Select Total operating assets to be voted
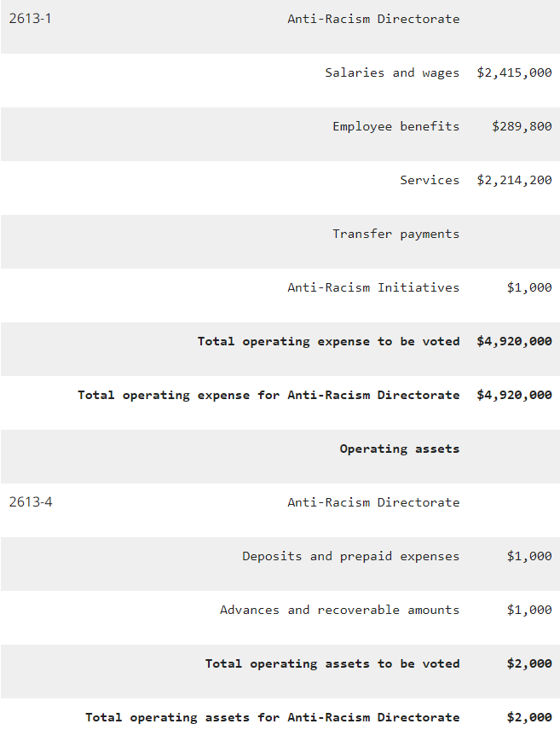The image size is (560, 747). pos(332,663)
